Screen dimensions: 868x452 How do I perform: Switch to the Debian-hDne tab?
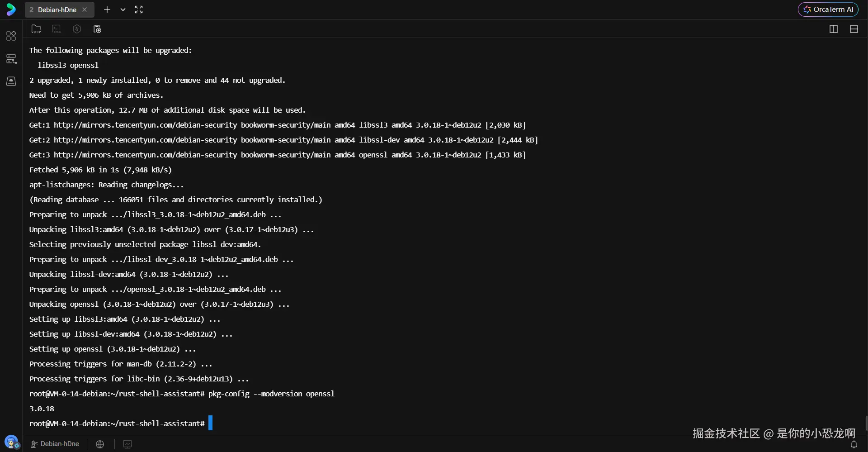click(x=57, y=10)
